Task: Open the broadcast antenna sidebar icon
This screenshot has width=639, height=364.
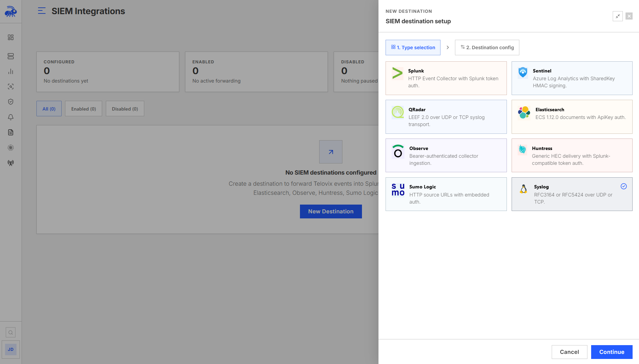Action: pos(11,163)
